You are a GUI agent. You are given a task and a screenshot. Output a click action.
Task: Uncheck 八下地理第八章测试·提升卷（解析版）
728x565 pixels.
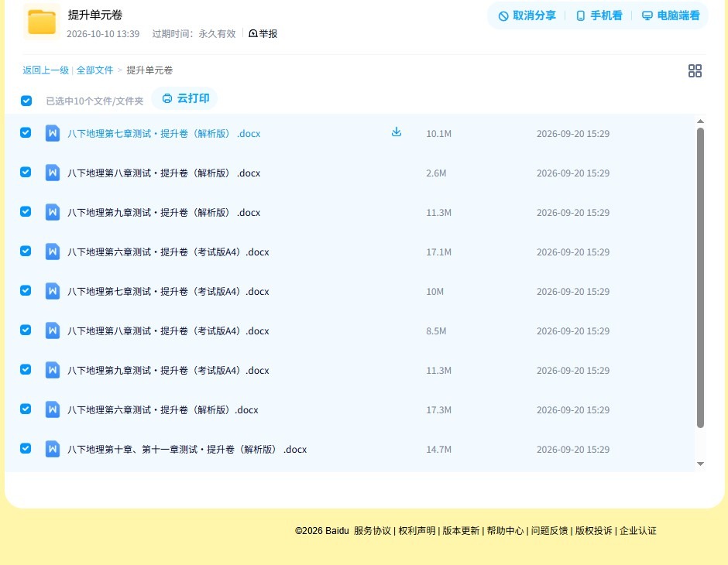pos(26,172)
